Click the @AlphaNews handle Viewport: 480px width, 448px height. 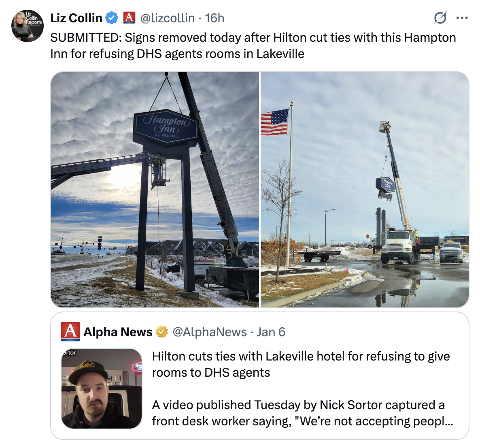209,332
